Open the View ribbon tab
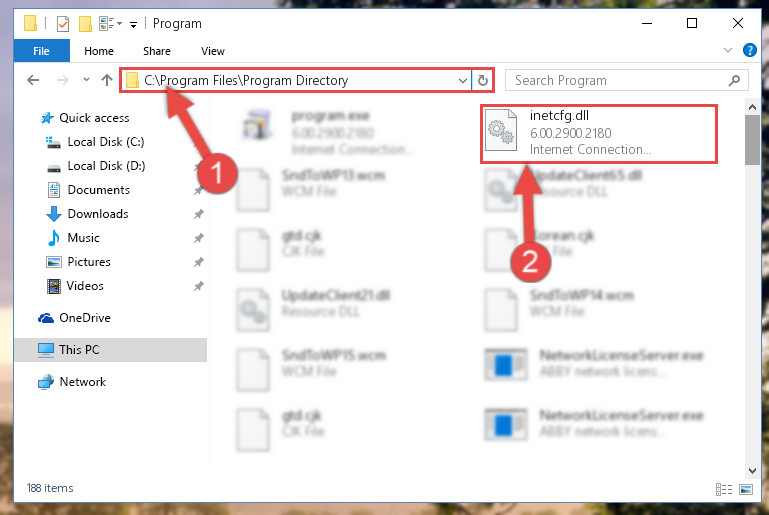The width and height of the screenshot is (769, 515). [x=212, y=51]
